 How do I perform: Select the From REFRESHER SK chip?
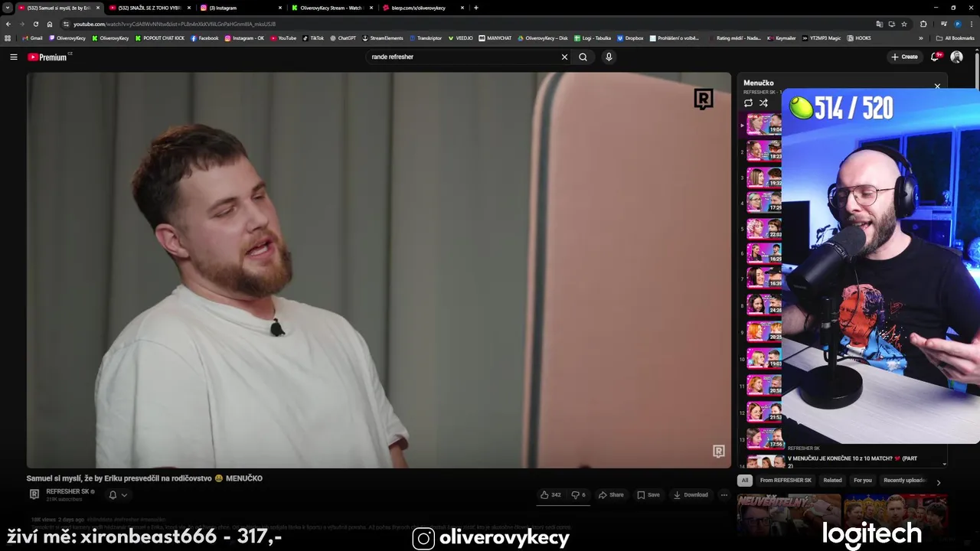(786, 481)
